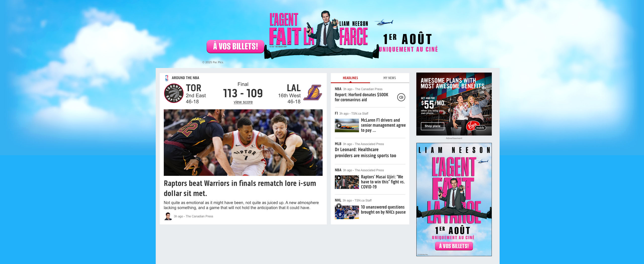
Task: Click the NBA logo icon beside Around the NBA
Action: (x=167, y=78)
